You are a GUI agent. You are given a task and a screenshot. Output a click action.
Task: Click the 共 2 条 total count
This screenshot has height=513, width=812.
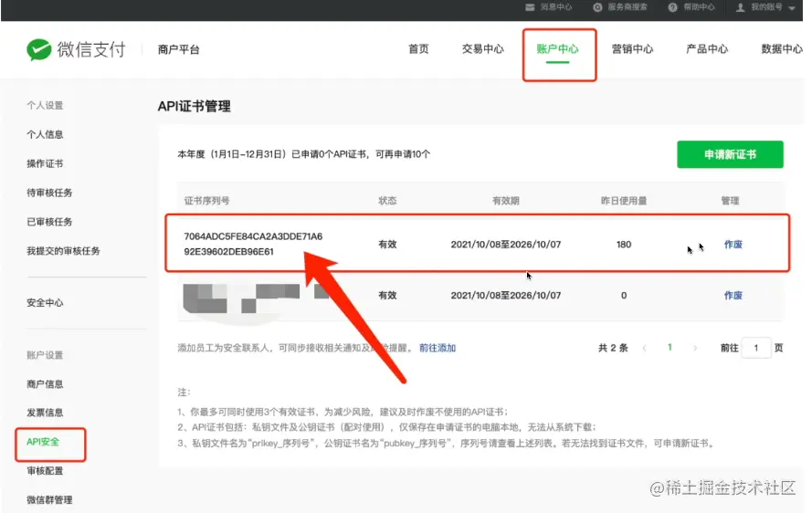pyautogui.click(x=613, y=348)
